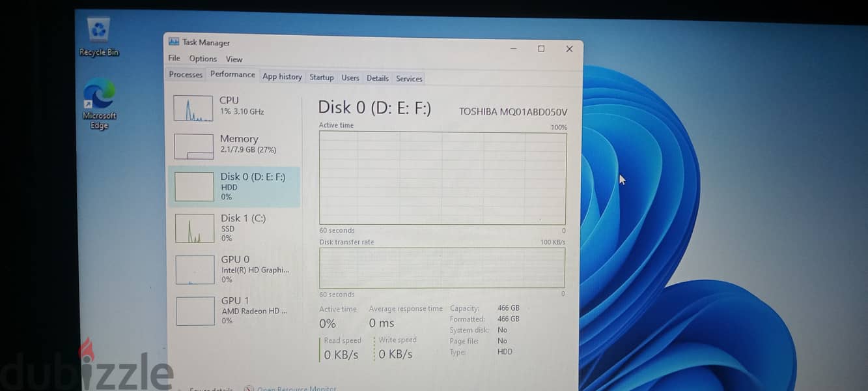The width and height of the screenshot is (868, 391).
Task: Click the Disk 1 mini graph thumbnail
Action: [x=195, y=228]
